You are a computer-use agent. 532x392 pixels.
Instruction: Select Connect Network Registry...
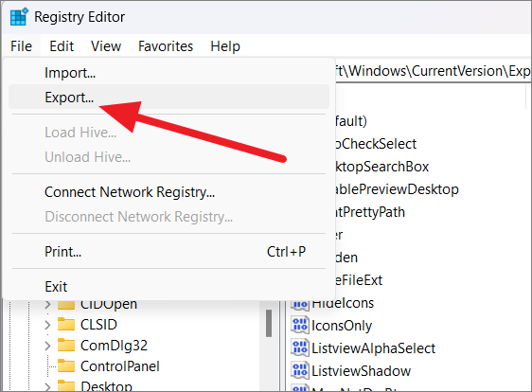coord(168,192)
